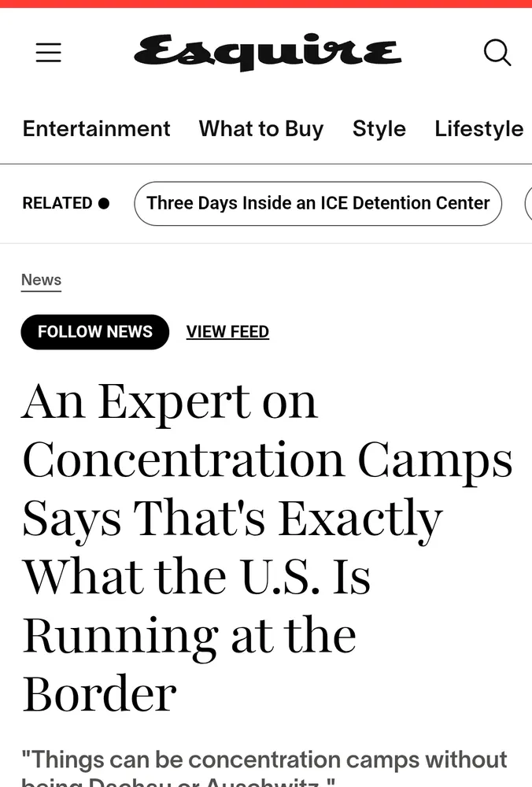Open the View Feed link

(x=227, y=332)
